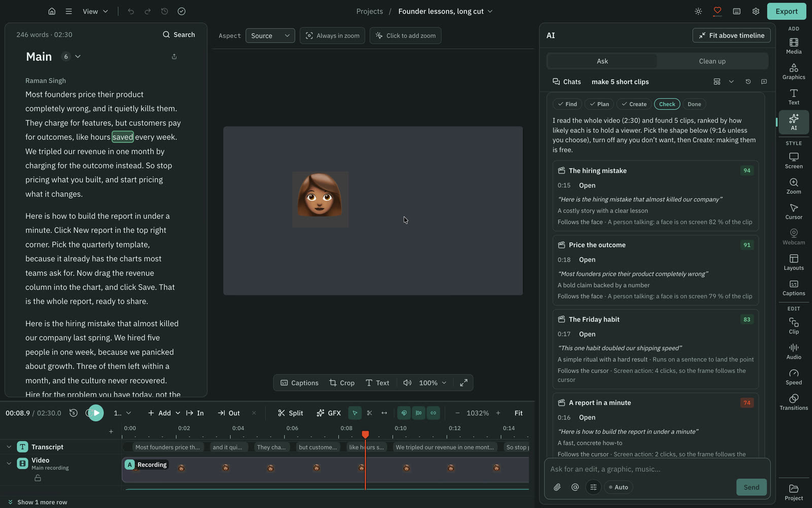Image resolution: width=812 pixels, height=508 pixels.
Task: Click the Split button in timeline toolbar
Action: [290, 413]
